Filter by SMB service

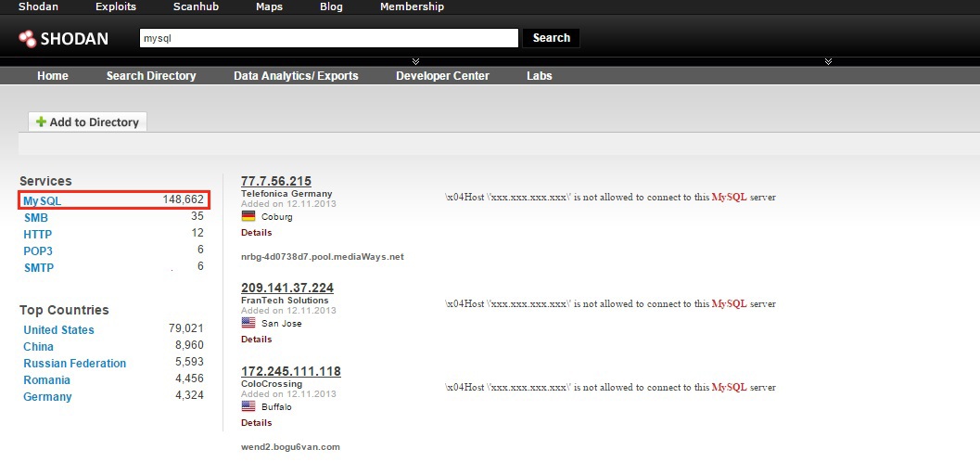pos(36,217)
